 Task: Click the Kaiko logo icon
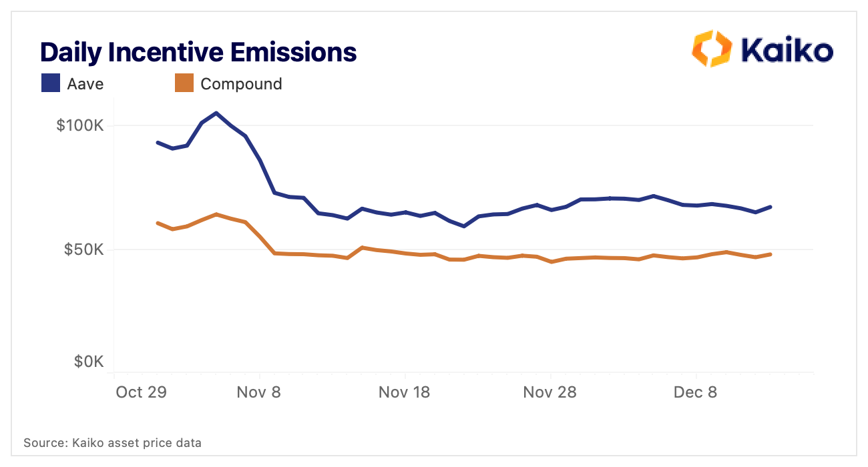click(712, 49)
